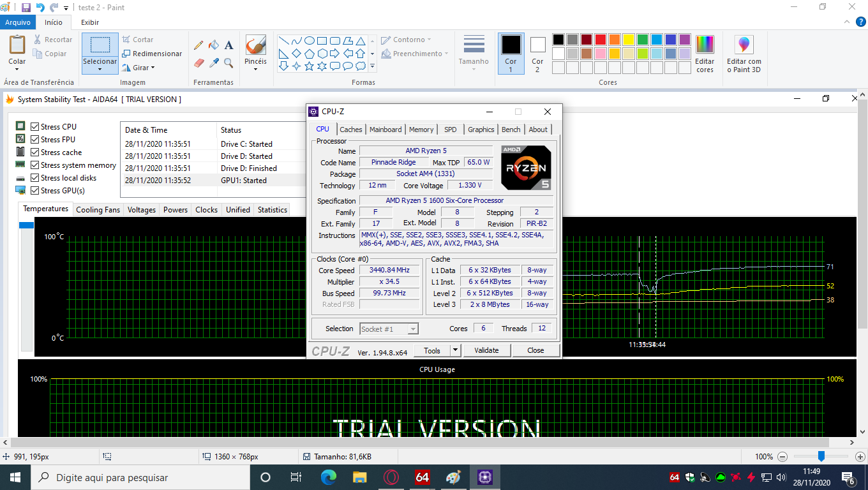Switch to the CPU-Z Mainboard tab
The image size is (868, 490).
[385, 130]
